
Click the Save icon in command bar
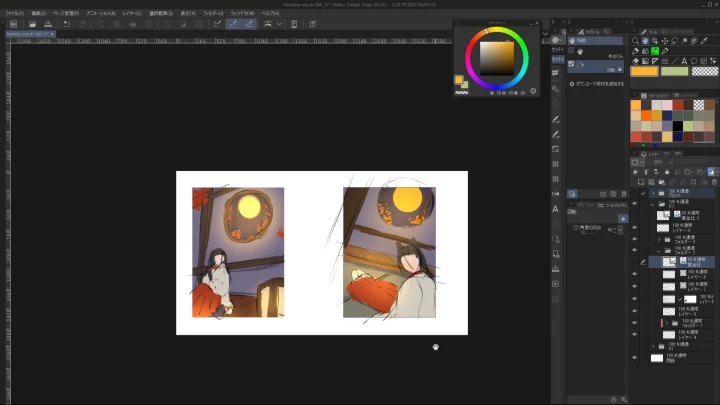(48, 24)
